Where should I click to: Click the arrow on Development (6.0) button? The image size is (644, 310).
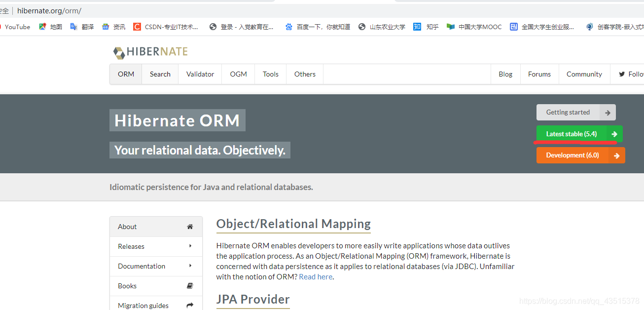[x=617, y=155]
